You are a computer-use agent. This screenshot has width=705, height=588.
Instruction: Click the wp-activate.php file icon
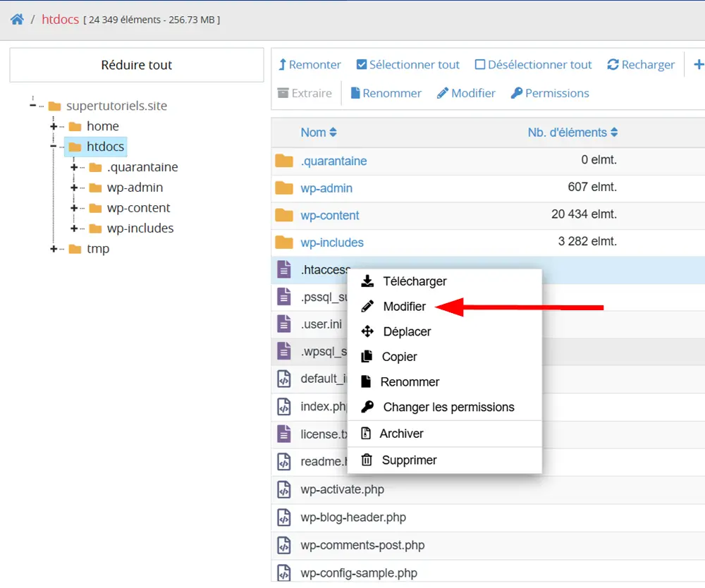click(x=283, y=489)
